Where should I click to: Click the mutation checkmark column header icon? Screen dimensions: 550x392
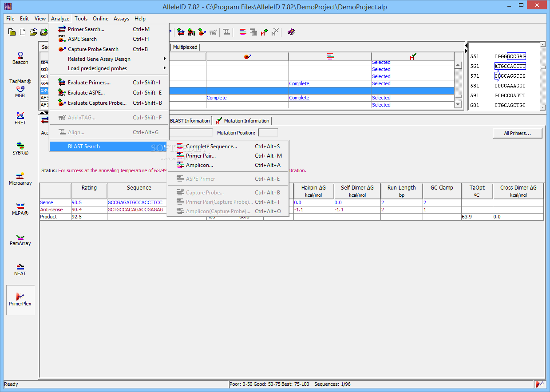413,56
